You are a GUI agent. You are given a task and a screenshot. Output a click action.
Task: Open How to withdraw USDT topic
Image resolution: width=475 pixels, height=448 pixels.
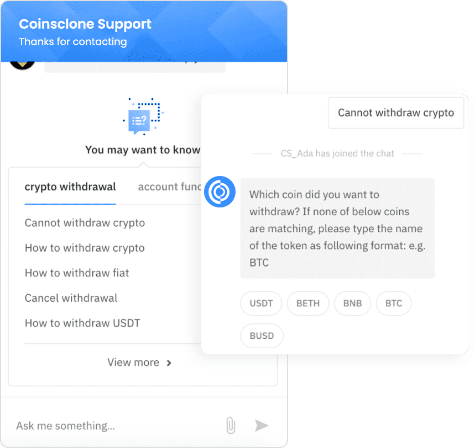82,323
